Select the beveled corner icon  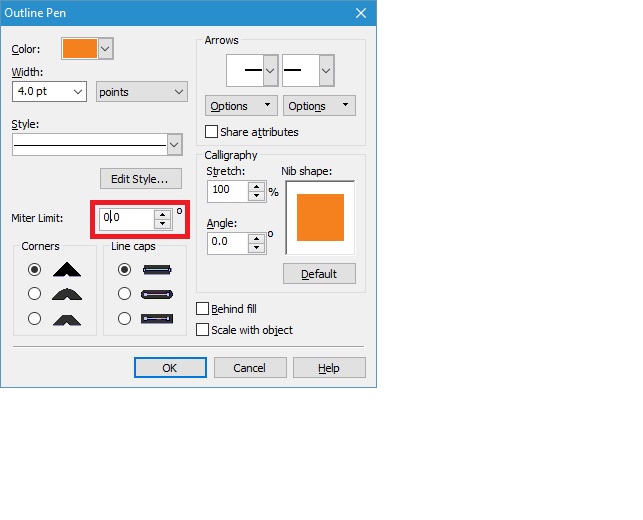click(x=67, y=319)
